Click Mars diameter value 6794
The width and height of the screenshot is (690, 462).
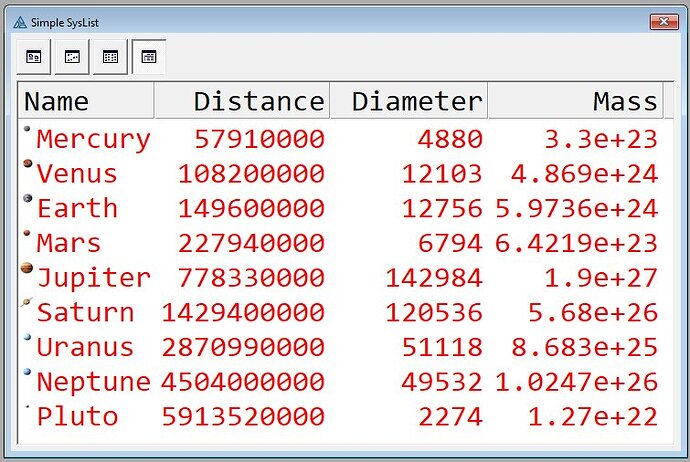click(450, 243)
